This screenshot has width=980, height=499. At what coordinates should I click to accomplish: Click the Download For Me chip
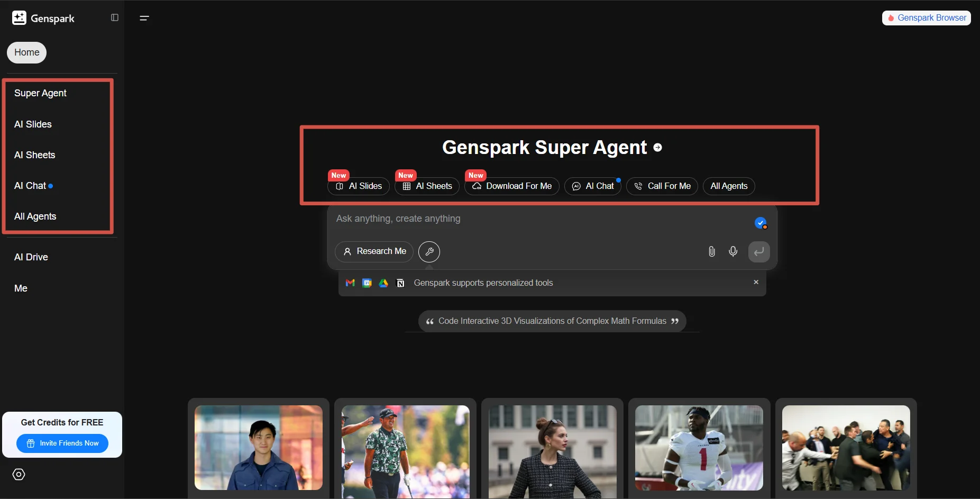click(511, 186)
